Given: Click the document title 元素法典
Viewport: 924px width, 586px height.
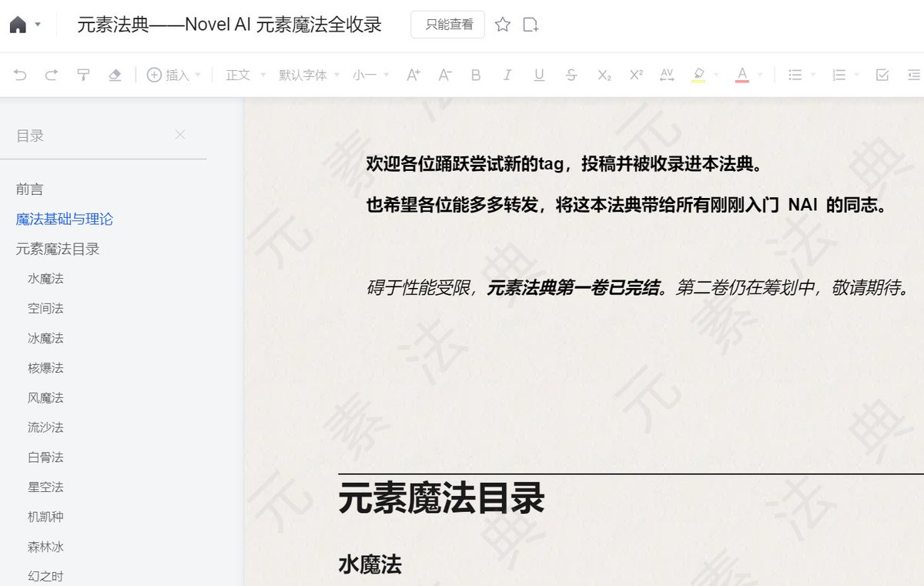Looking at the screenshot, I should pos(229,25).
